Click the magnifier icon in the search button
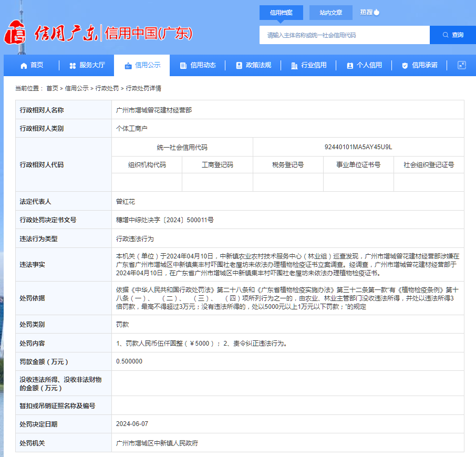This screenshot has height=457, width=476. (x=446, y=34)
